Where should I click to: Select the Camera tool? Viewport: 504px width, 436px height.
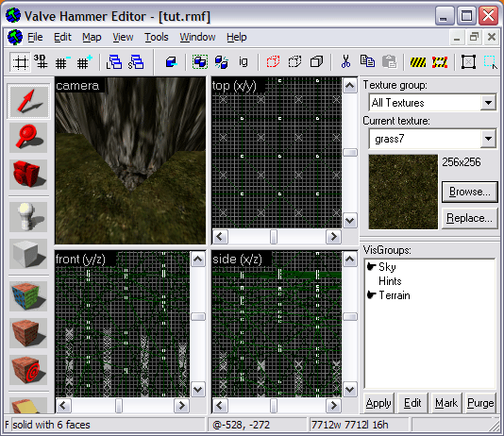[28, 175]
